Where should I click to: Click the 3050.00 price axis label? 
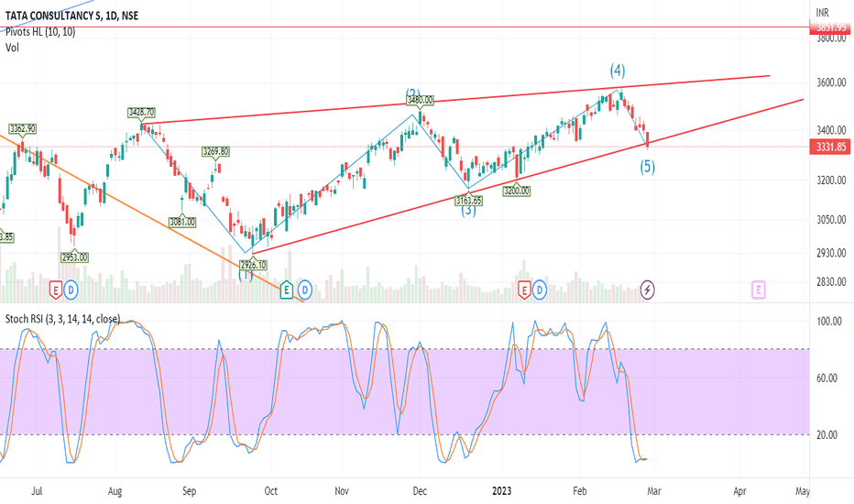(x=832, y=220)
